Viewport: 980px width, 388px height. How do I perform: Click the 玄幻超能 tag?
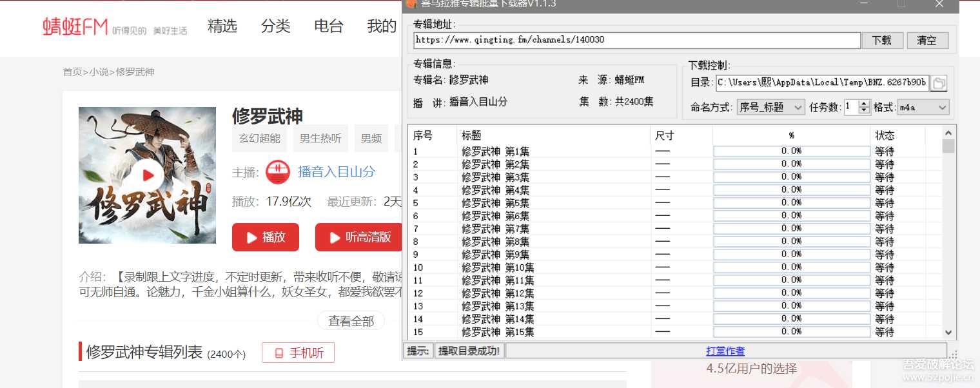259,138
